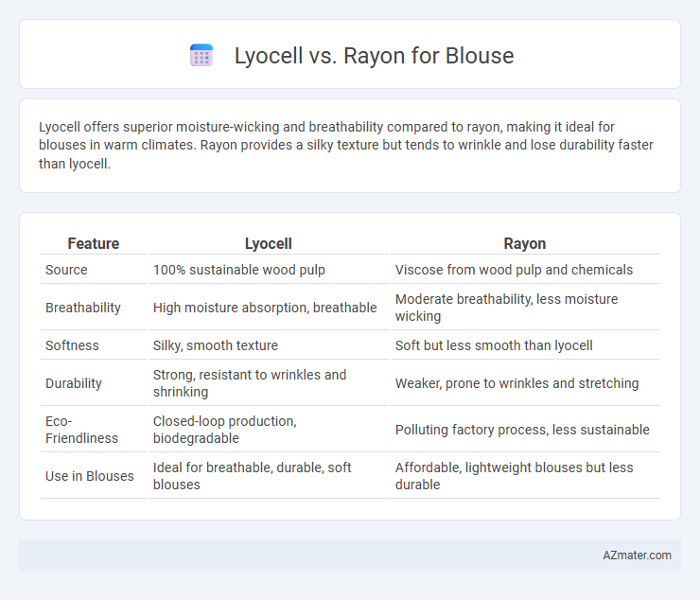Select 'Ideal for breathable, durable, soft blouses' cell

[252, 476]
